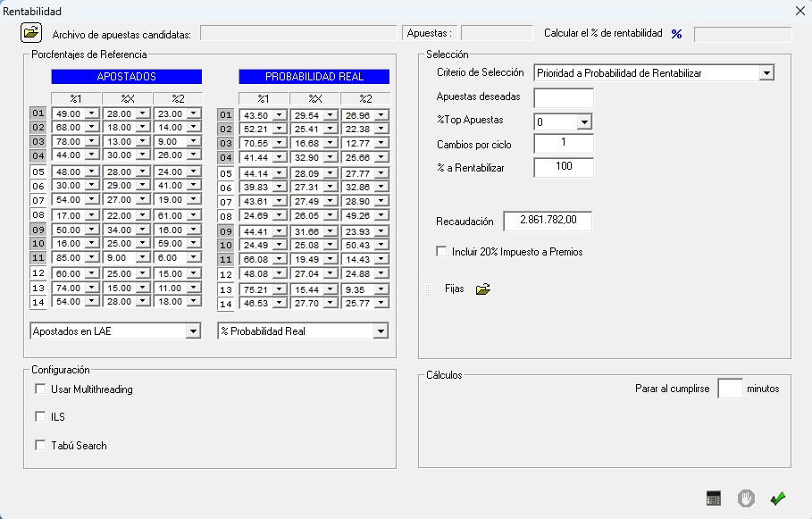The image size is (812, 519).
Task: Open the Fijas folder icon
Action: pos(482,289)
